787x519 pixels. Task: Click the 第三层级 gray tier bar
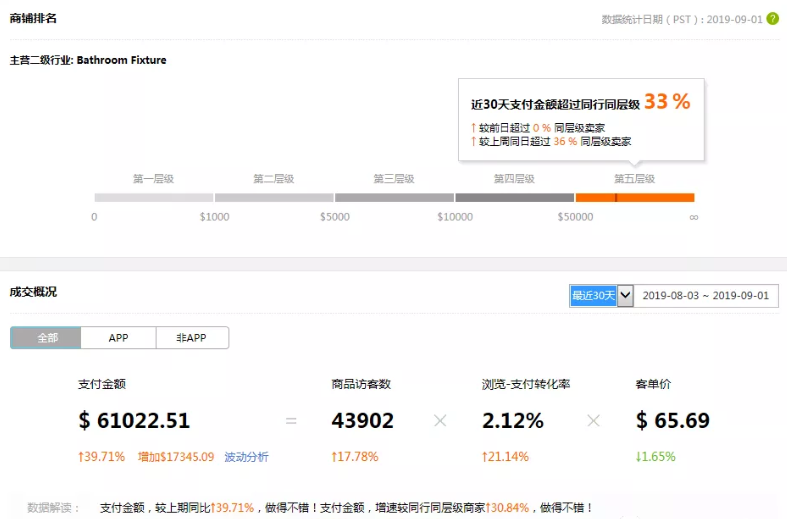395,198
